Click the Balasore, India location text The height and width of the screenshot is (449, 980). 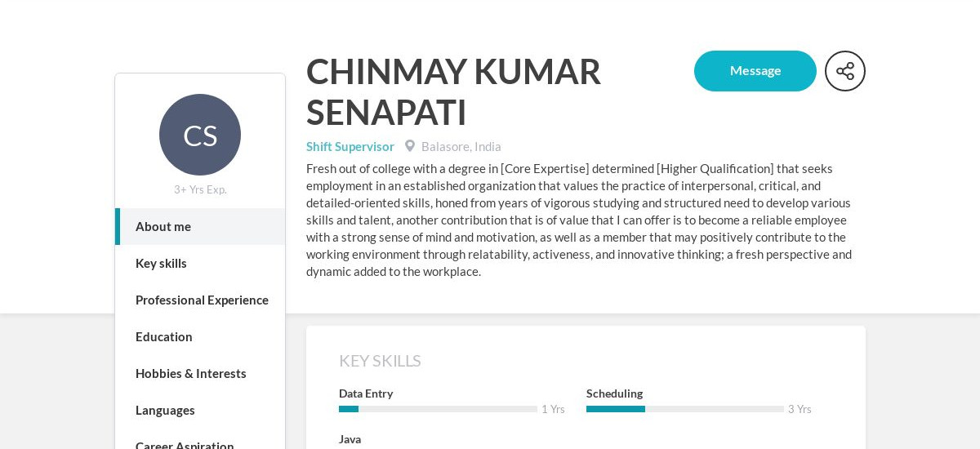[x=461, y=146]
